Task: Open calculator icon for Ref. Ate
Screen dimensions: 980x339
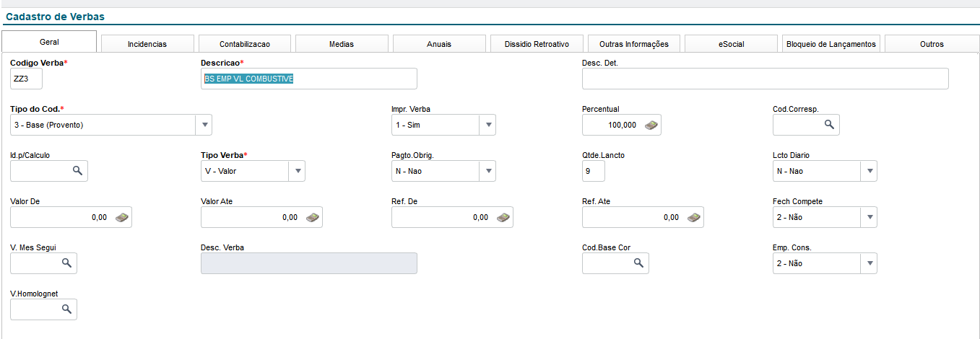Action: pos(694,217)
